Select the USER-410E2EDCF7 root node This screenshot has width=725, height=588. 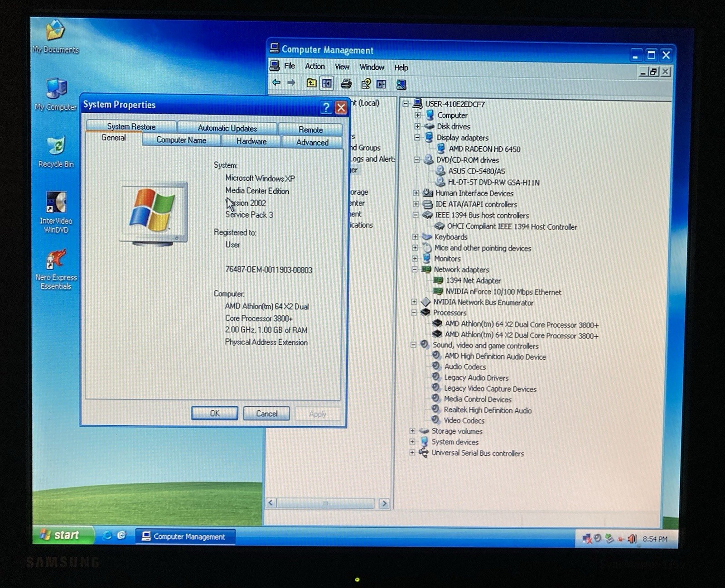point(454,104)
